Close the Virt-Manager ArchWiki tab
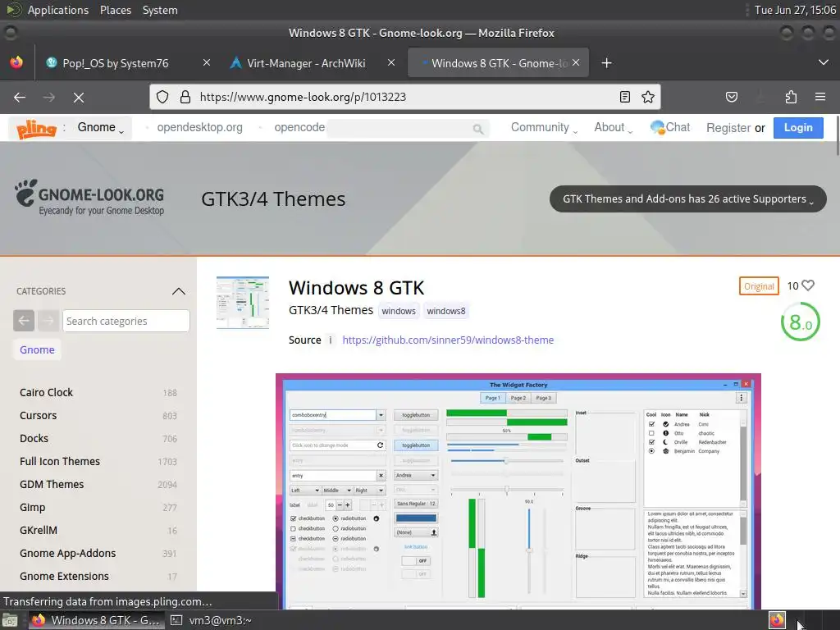The width and height of the screenshot is (840, 630). 391,62
